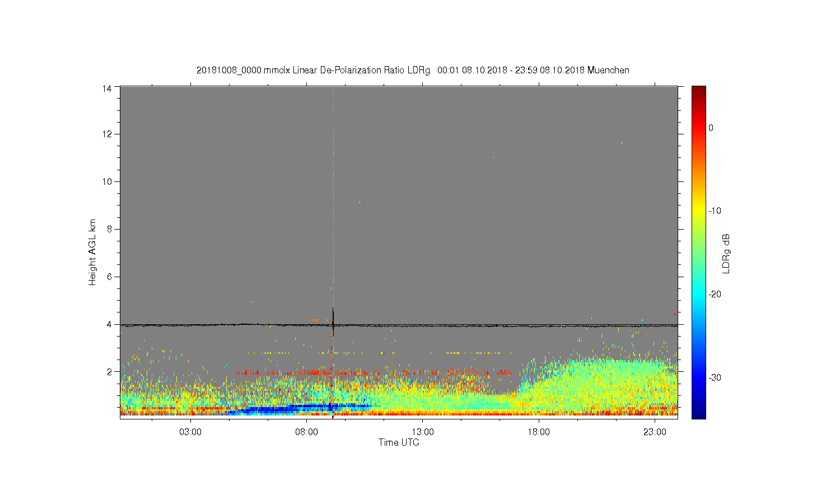Click the 'Time UTC' x-axis label
The image size is (840, 504).
tap(399, 442)
